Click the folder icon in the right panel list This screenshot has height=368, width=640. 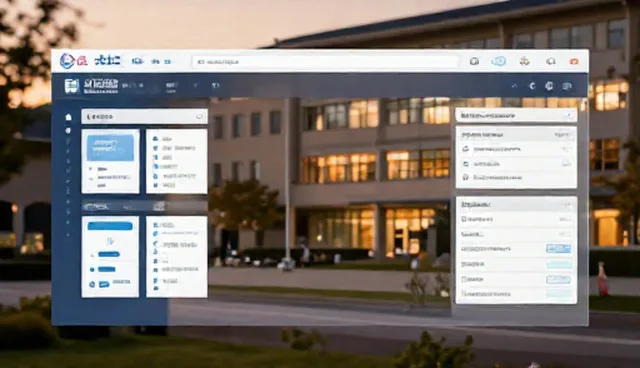click(x=466, y=164)
